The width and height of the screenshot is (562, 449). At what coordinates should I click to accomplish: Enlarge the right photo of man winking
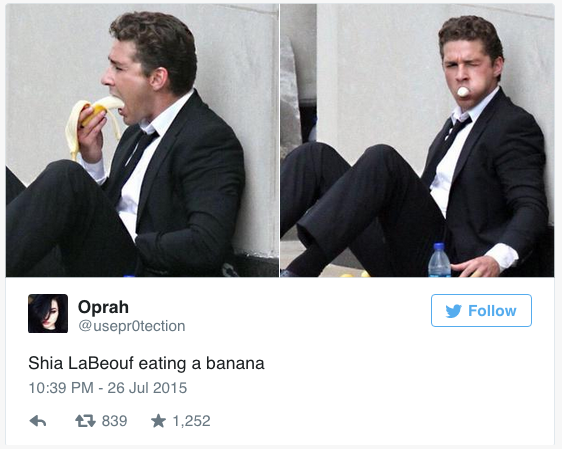(417, 140)
